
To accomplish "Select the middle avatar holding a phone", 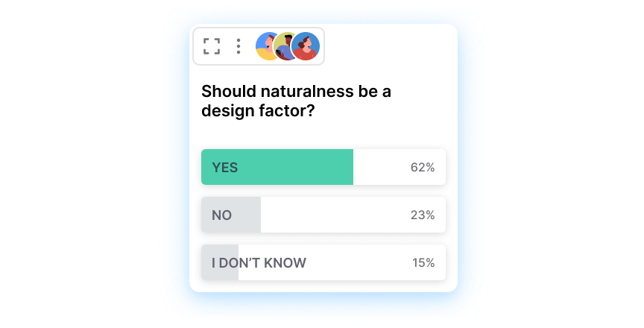I will (285, 46).
